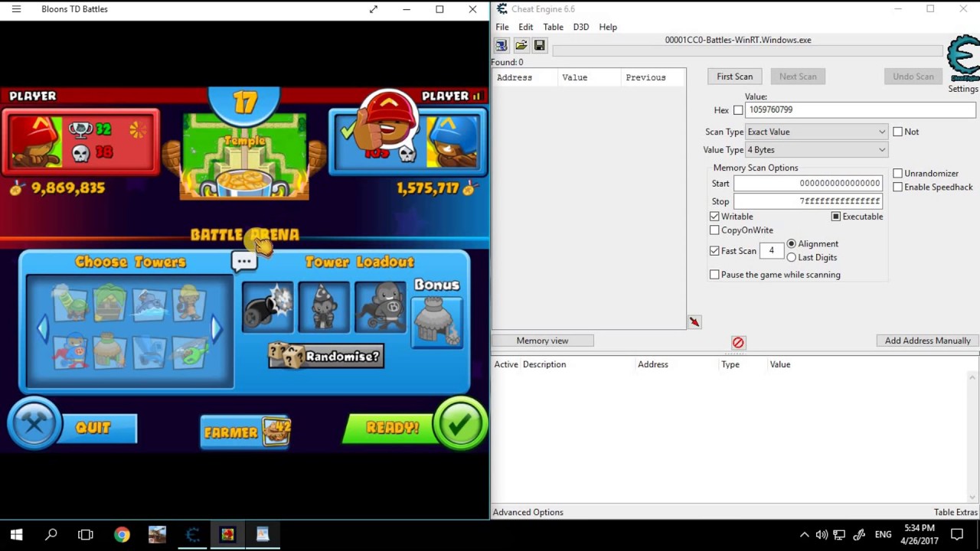
Task: Open the Help menu
Action: (x=608, y=27)
